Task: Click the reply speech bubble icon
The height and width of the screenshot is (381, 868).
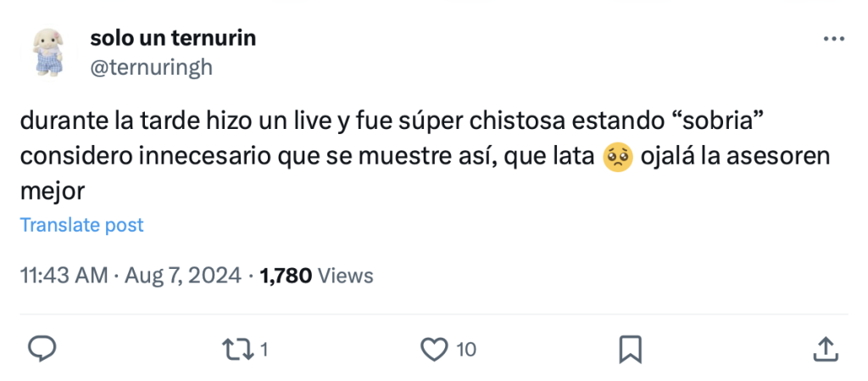Action: tap(42, 349)
